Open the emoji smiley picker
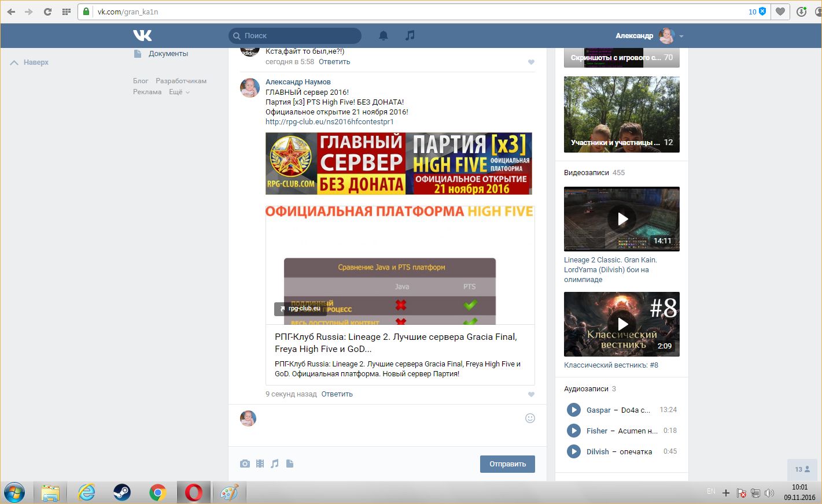822x504 pixels. pyautogui.click(x=530, y=418)
